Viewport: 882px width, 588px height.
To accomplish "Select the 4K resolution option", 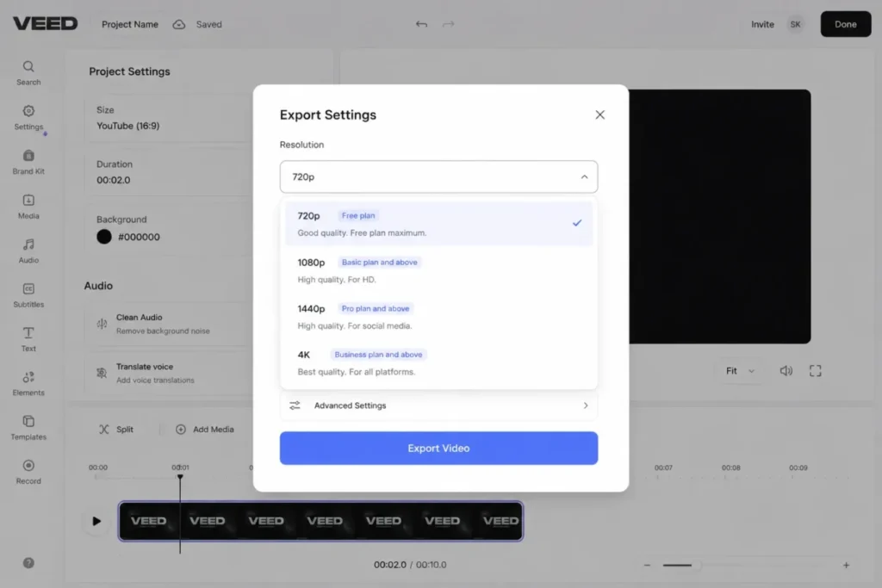I will pyautogui.click(x=438, y=362).
